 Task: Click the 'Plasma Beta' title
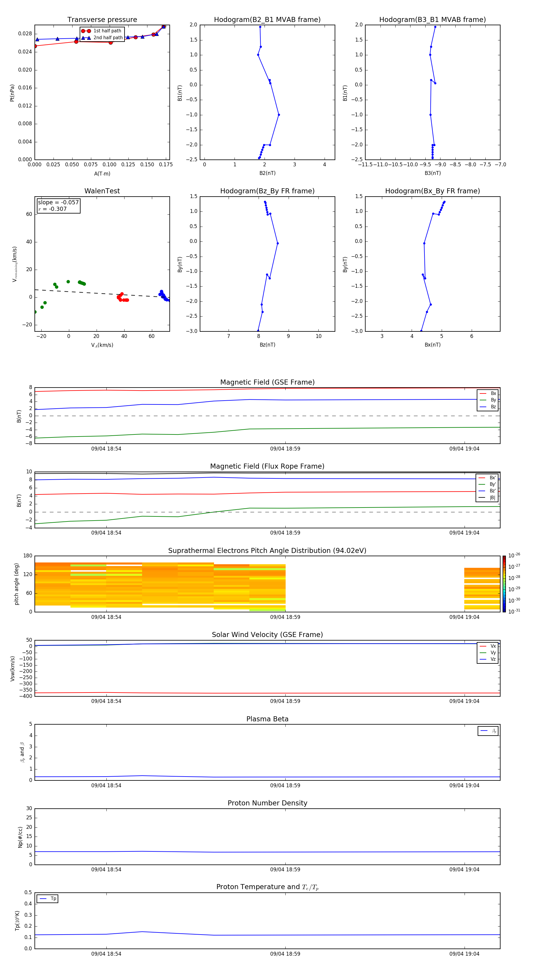267,719
